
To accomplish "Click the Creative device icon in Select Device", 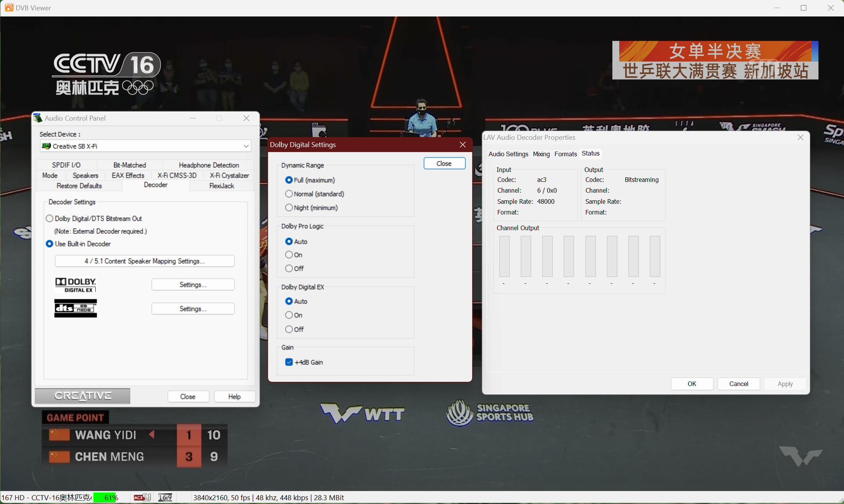I will [46, 146].
